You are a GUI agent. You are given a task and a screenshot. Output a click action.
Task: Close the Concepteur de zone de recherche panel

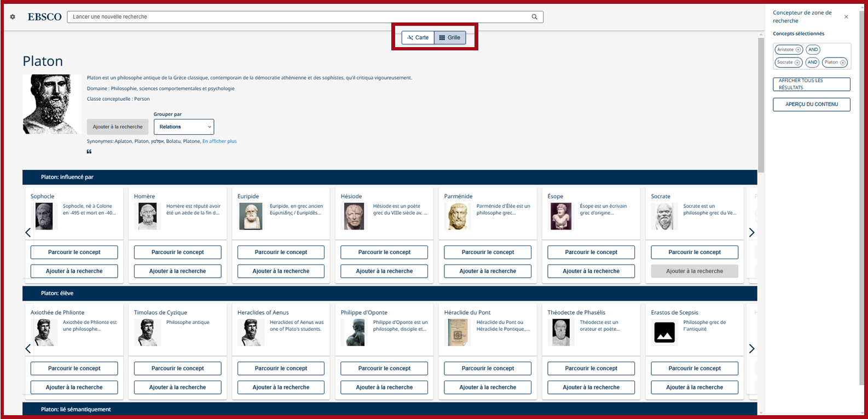[x=846, y=17]
